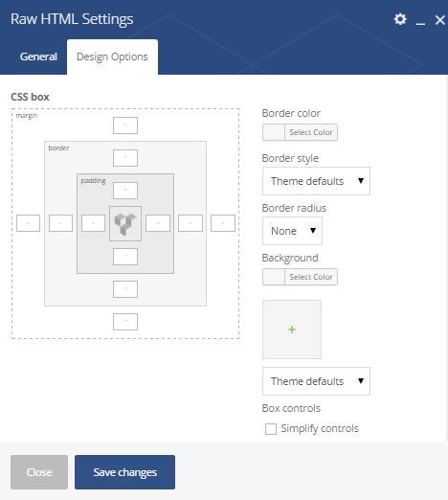
Task: Add background image with green plus
Action: [292, 330]
